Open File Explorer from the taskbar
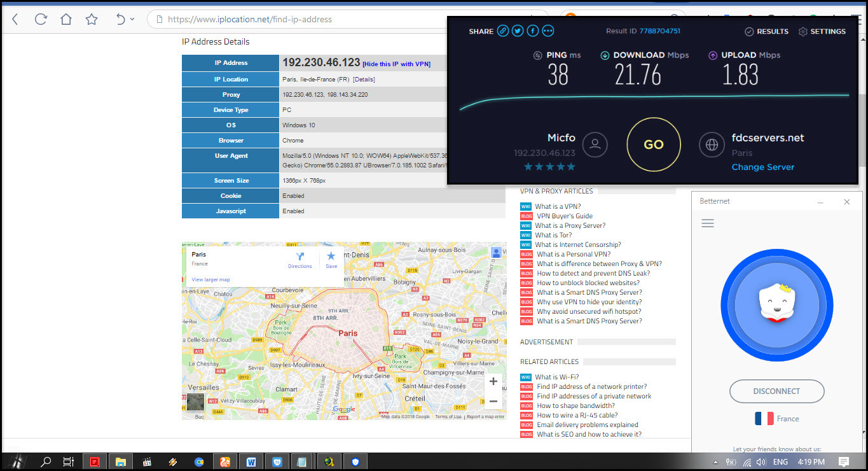The height and width of the screenshot is (471, 868). pos(120,462)
